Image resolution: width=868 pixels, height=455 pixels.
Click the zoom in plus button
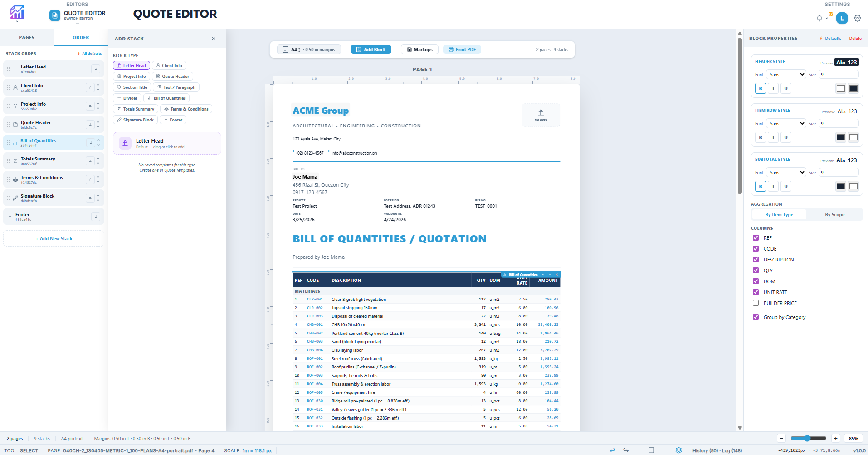[x=835, y=438]
